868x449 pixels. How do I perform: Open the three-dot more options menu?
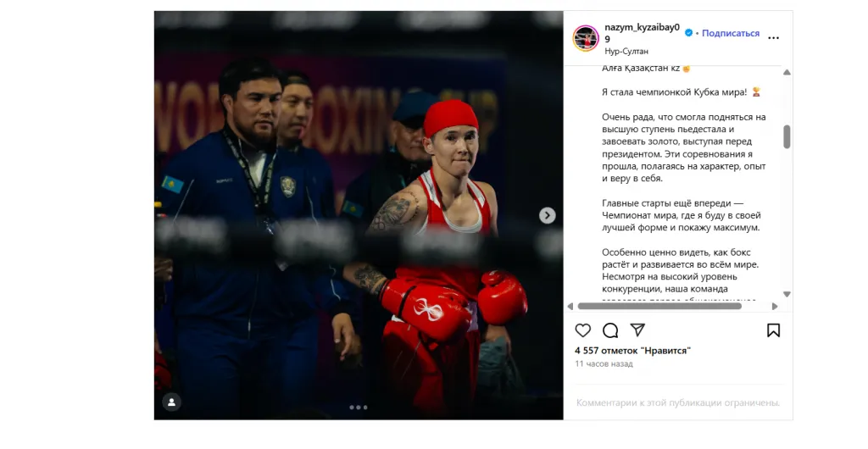(773, 38)
